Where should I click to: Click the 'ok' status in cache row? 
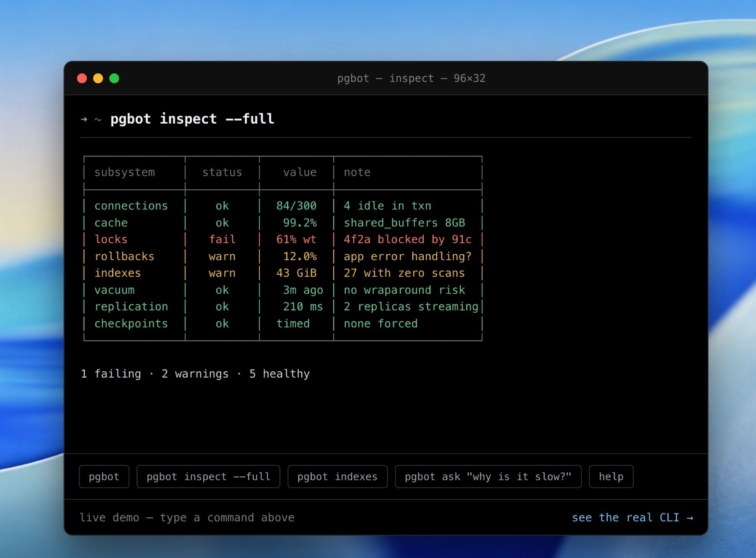(222, 223)
